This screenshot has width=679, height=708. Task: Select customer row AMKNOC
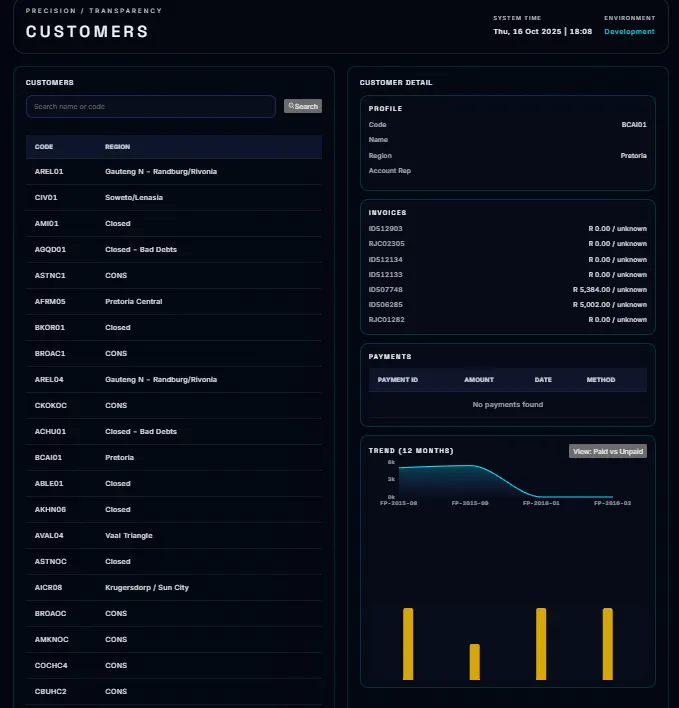pos(174,639)
